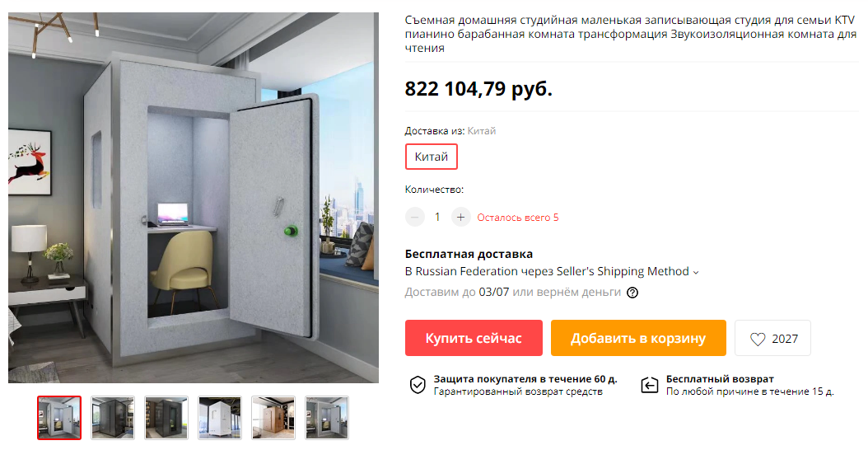868x450 pixels.
Task: Click the Добавить в корзину button
Action: click(638, 338)
